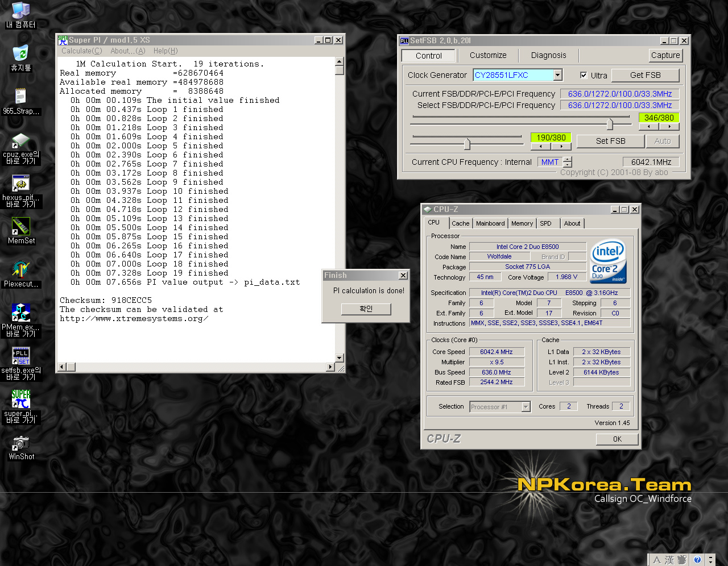
Task: Click the Super PI horizontal scrollbar right arrow
Action: (x=330, y=367)
